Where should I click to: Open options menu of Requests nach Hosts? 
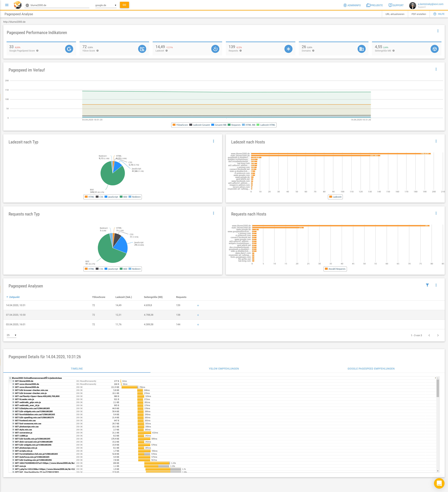[x=436, y=213]
